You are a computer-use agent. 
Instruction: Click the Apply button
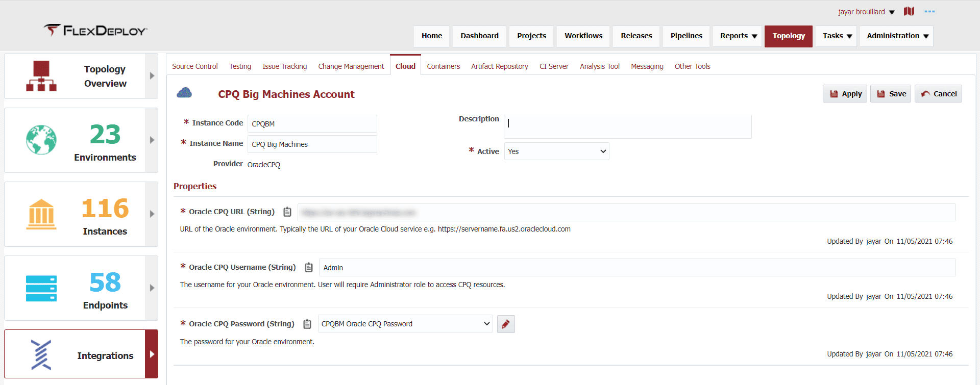point(845,94)
